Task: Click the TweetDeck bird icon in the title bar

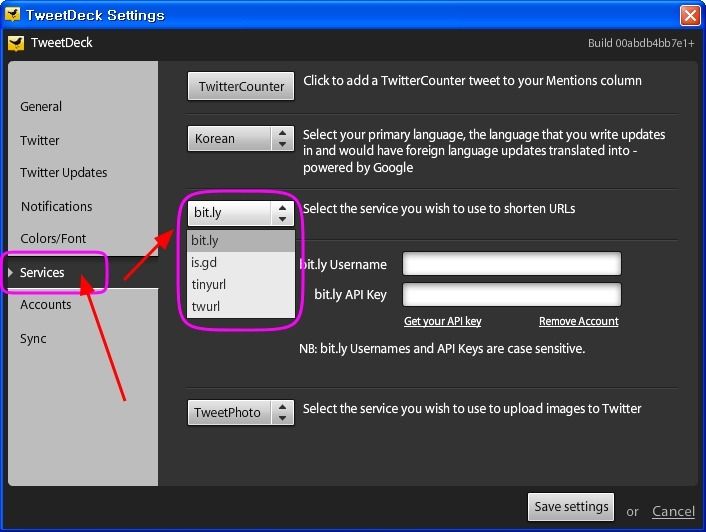Action: (x=13, y=14)
